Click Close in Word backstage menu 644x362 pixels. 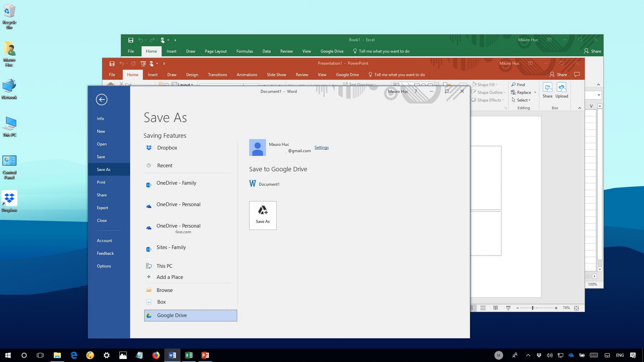[109, 220]
